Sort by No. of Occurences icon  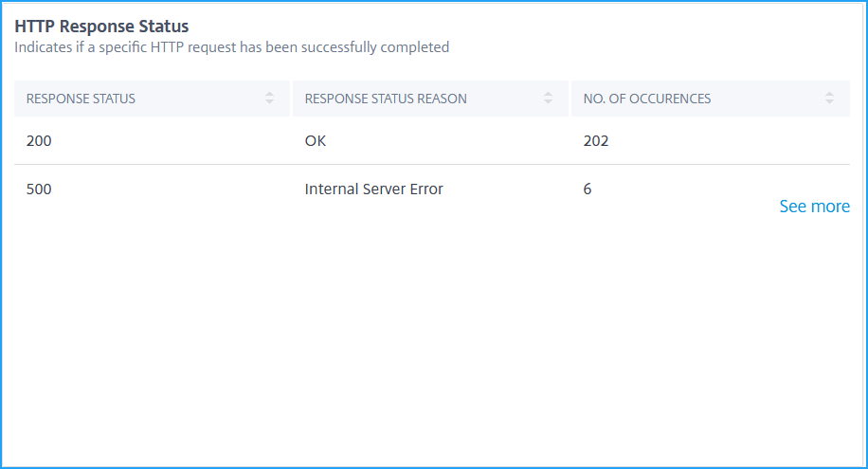click(829, 98)
